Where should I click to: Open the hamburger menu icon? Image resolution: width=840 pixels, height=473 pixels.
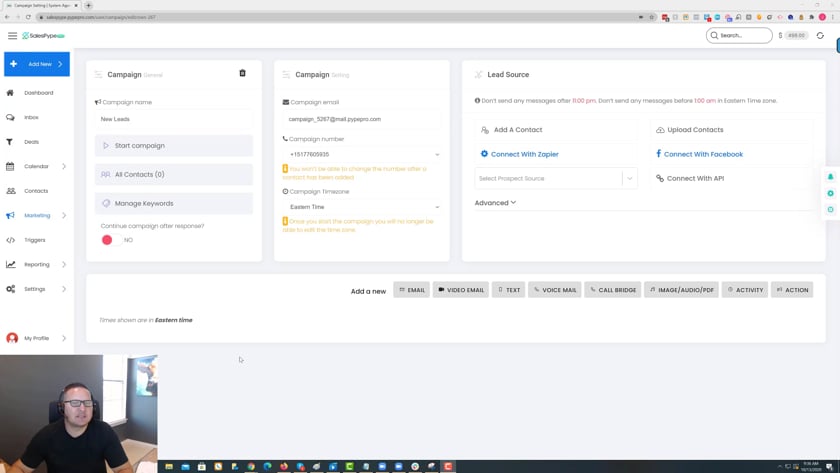point(12,35)
